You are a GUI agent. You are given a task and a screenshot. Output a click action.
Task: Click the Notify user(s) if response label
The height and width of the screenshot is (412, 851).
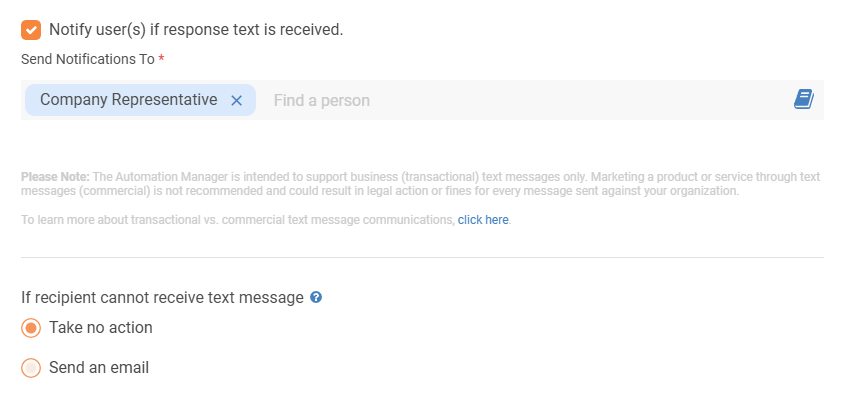tap(196, 30)
